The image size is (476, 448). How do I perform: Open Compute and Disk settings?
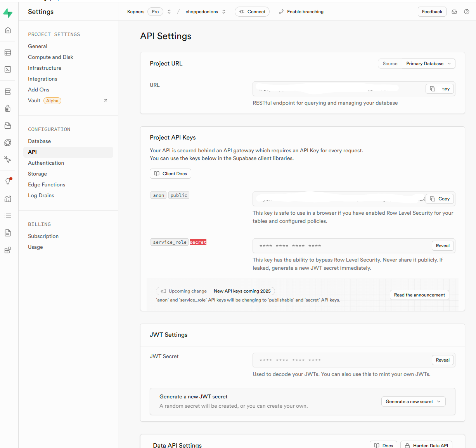(x=50, y=57)
